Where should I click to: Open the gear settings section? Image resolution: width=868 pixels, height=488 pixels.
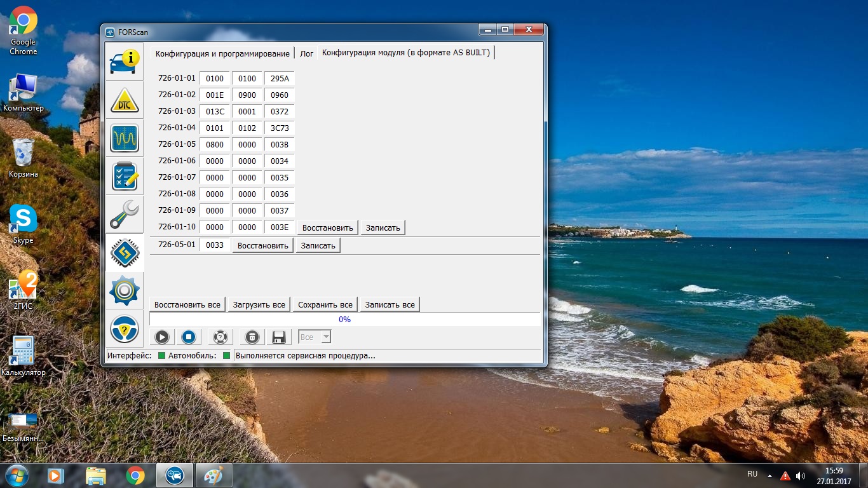(x=125, y=290)
